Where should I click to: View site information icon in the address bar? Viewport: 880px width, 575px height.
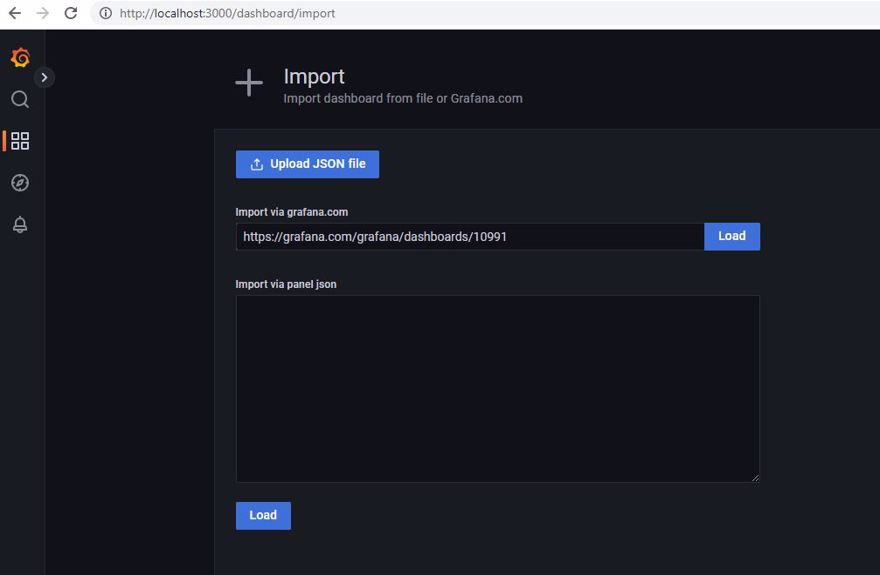105,13
